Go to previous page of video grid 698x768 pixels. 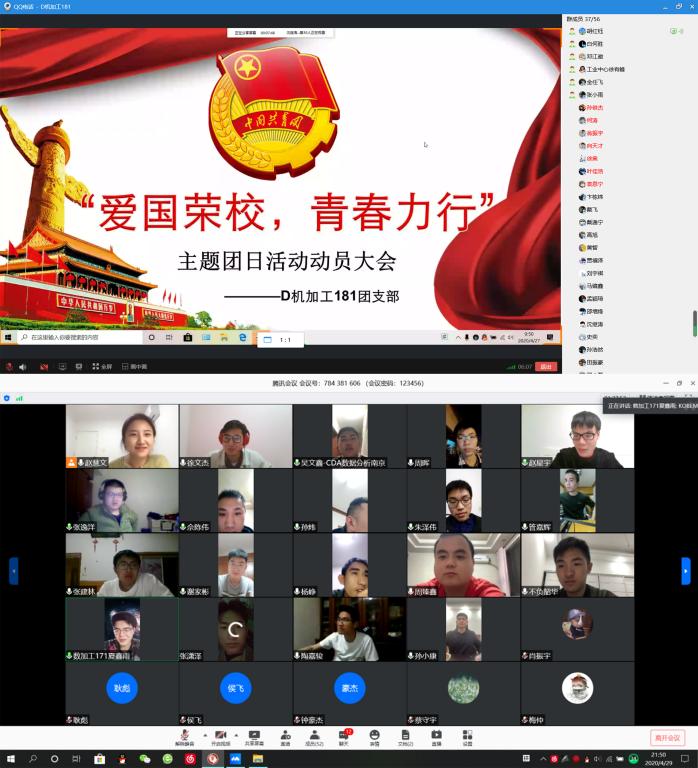[13, 570]
